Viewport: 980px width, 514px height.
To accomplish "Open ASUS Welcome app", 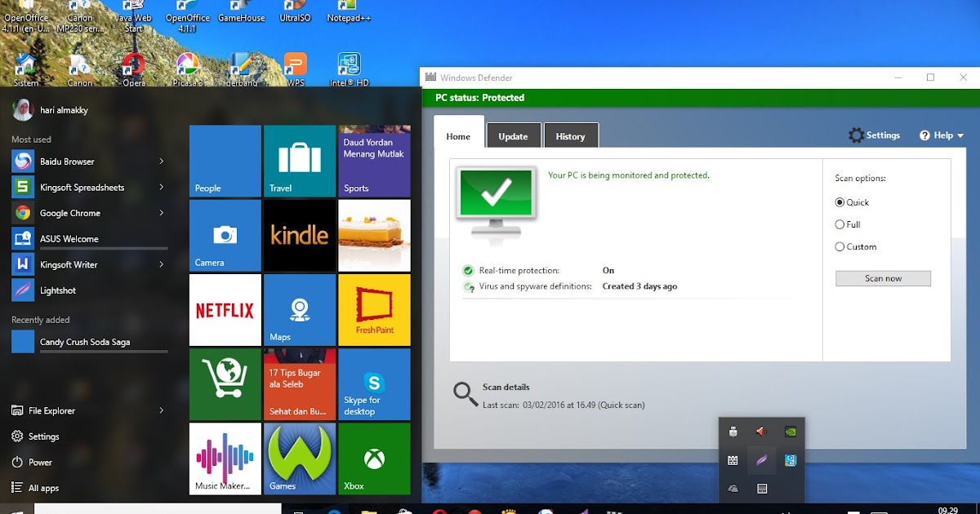I will [x=88, y=239].
